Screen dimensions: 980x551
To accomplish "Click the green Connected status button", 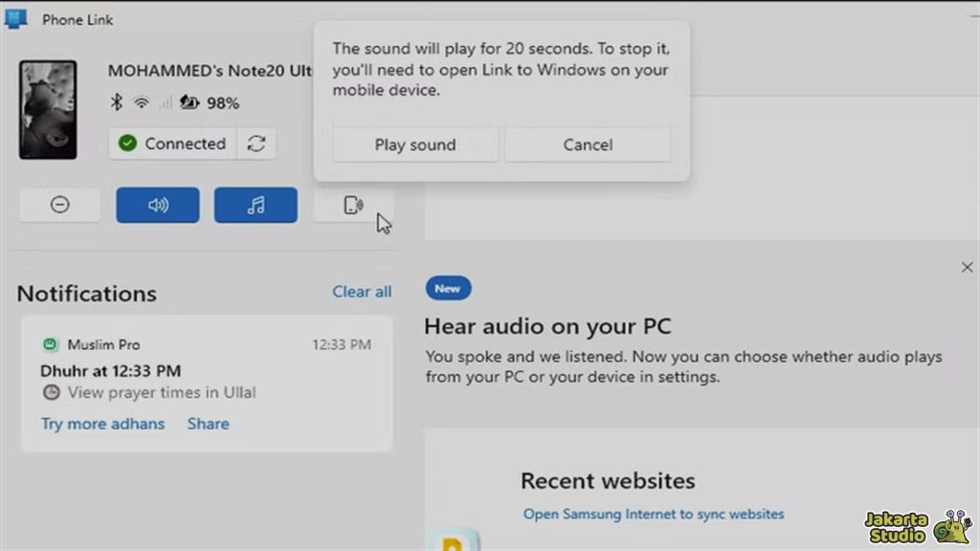I will [x=172, y=143].
